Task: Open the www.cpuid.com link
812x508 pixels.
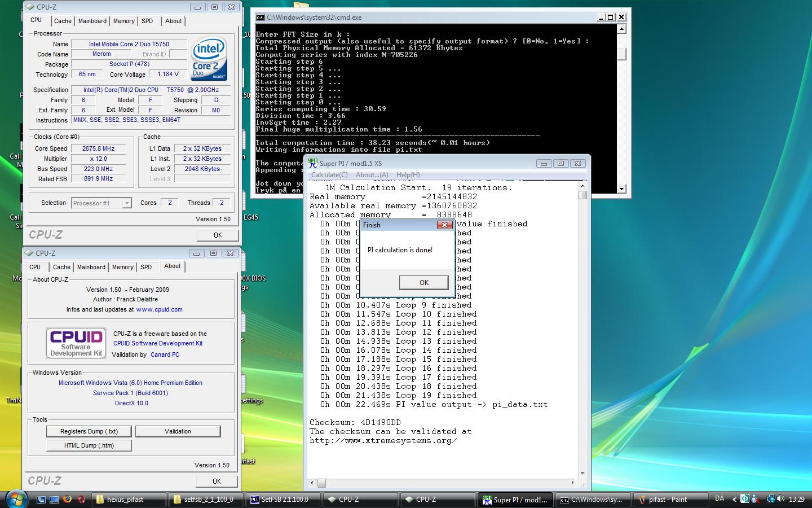Action: tap(159, 309)
